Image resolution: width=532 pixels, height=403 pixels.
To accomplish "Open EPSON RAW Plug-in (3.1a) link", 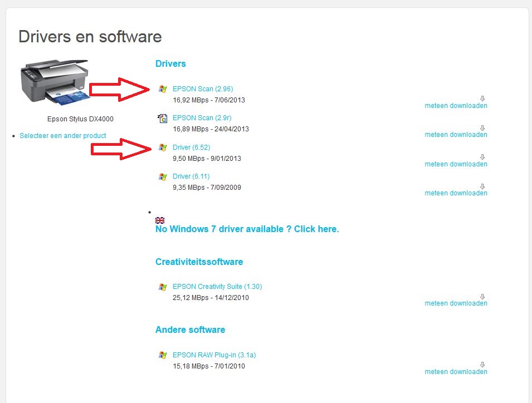I will click(x=214, y=355).
